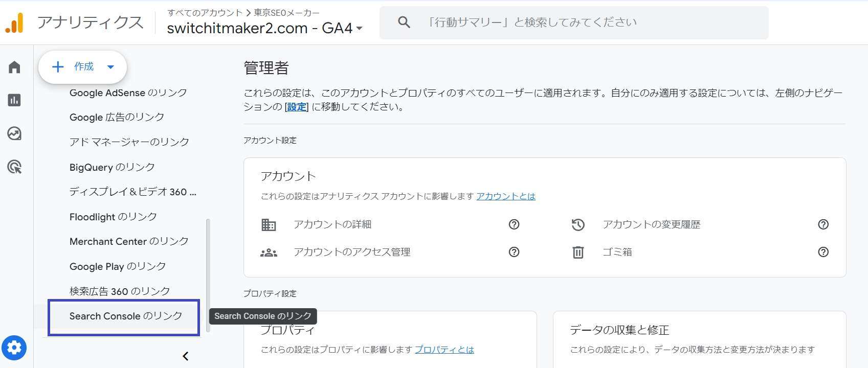
Task: Click the blue Admin gear icon
Action: tap(14, 348)
